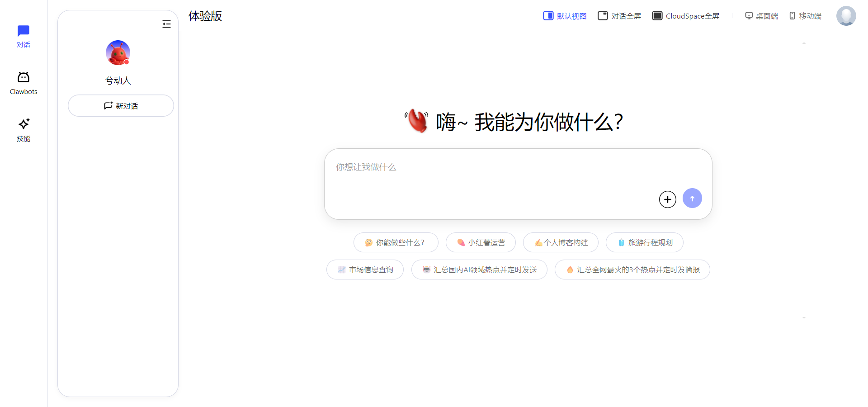
Task: Open the user profile avatar
Action: coord(846,15)
